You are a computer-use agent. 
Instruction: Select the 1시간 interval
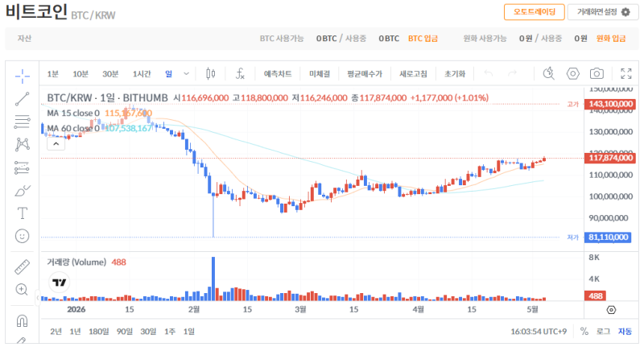tap(142, 74)
